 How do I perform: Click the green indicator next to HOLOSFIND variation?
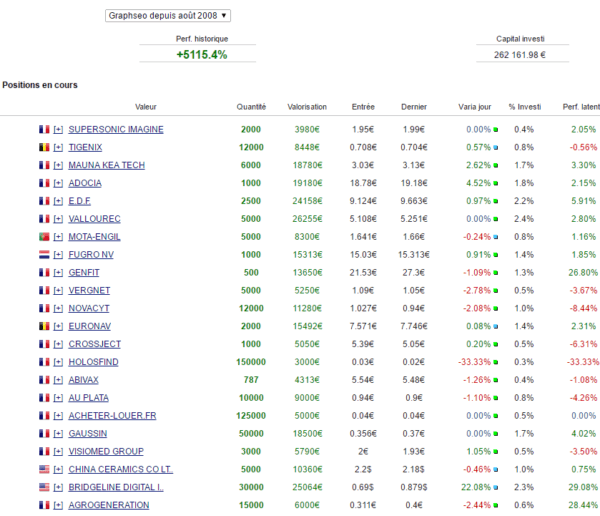click(x=496, y=362)
